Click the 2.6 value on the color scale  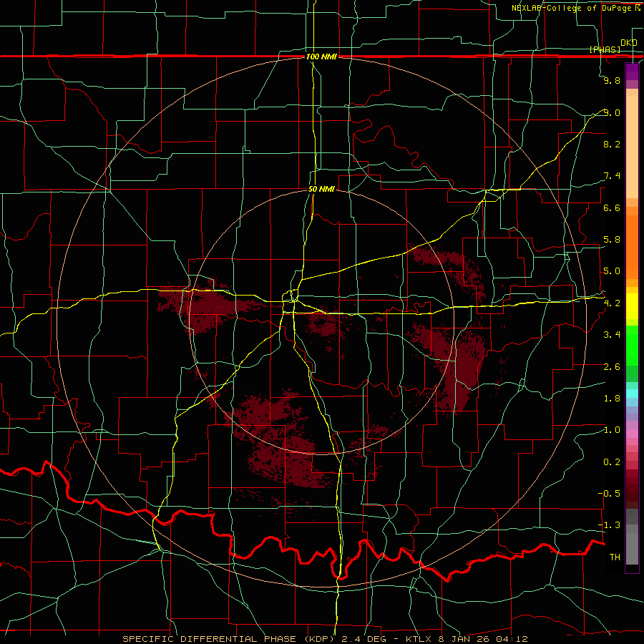tap(612, 367)
